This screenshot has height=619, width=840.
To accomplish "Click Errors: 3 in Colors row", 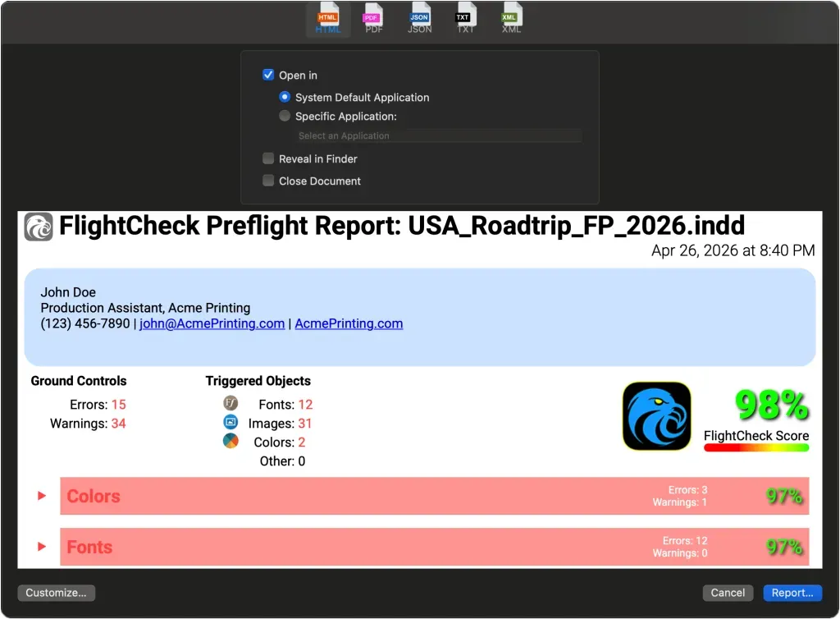I will pos(688,490).
